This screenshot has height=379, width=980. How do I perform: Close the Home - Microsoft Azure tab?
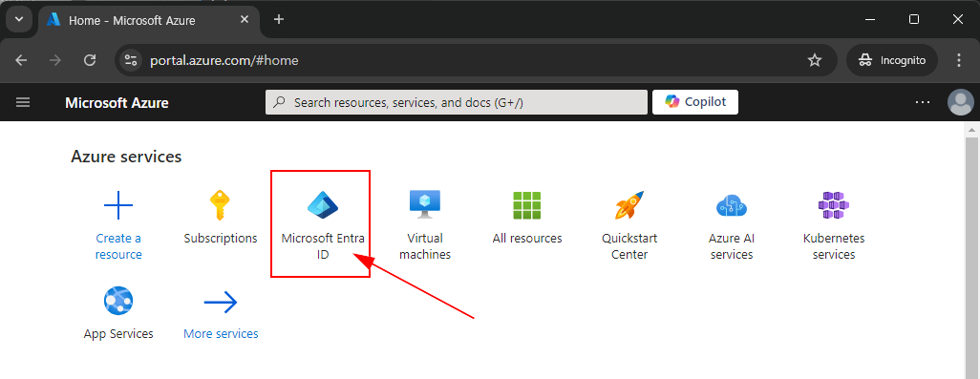click(x=245, y=20)
